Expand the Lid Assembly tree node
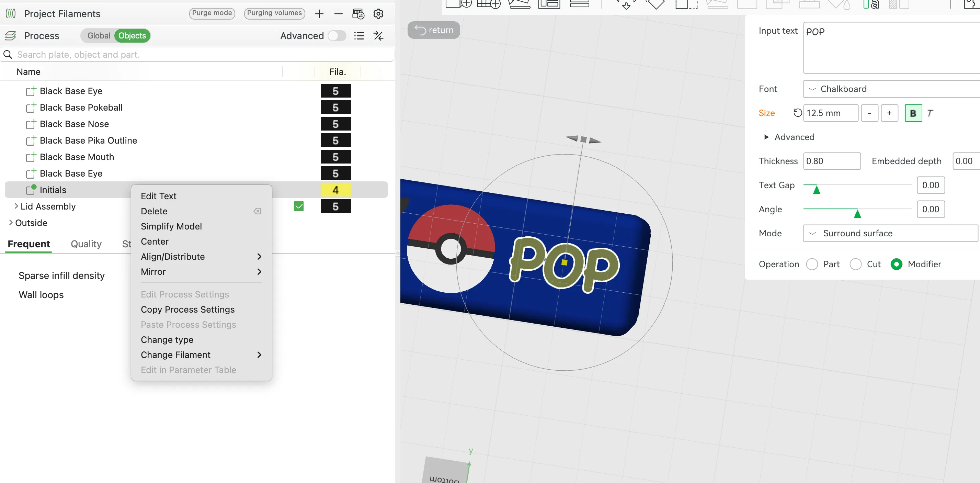This screenshot has width=980, height=483. click(x=16, y=206)
